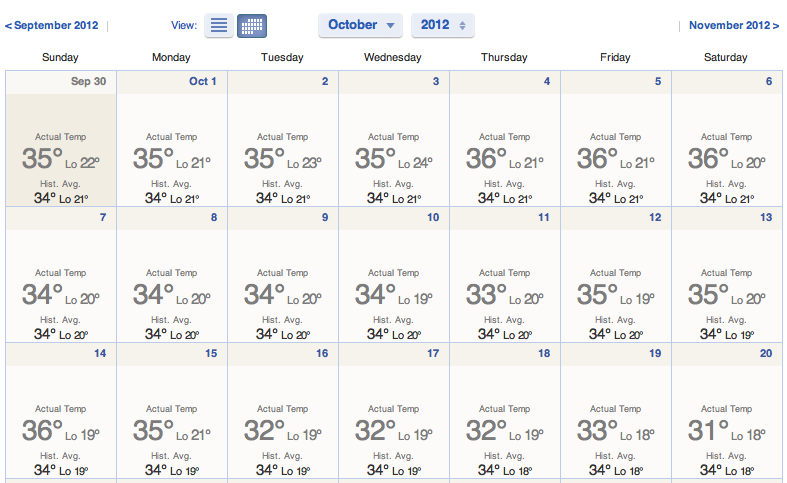Image resolution: width=787 pixels, height=483 pixels.
Task: Click the Saturday column header
Action: tap(726, 57)
